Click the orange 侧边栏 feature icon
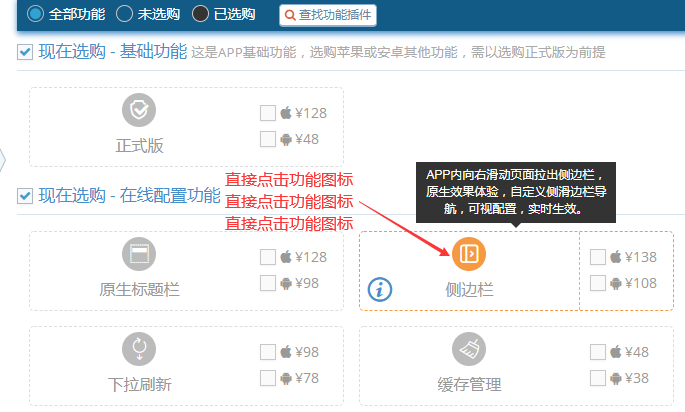Viewport: 685px width, 412px height. [469, 254]
